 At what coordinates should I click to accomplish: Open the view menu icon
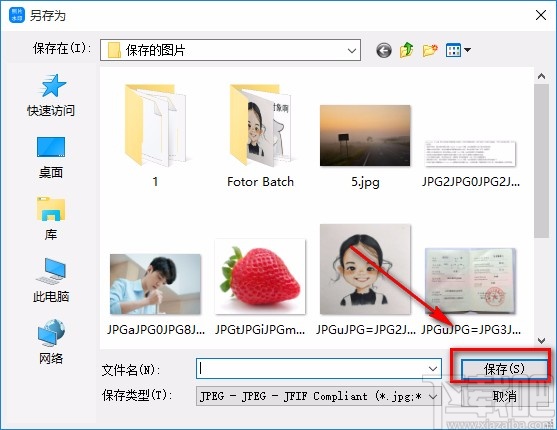pyautogui.click(x=458, y=50)
